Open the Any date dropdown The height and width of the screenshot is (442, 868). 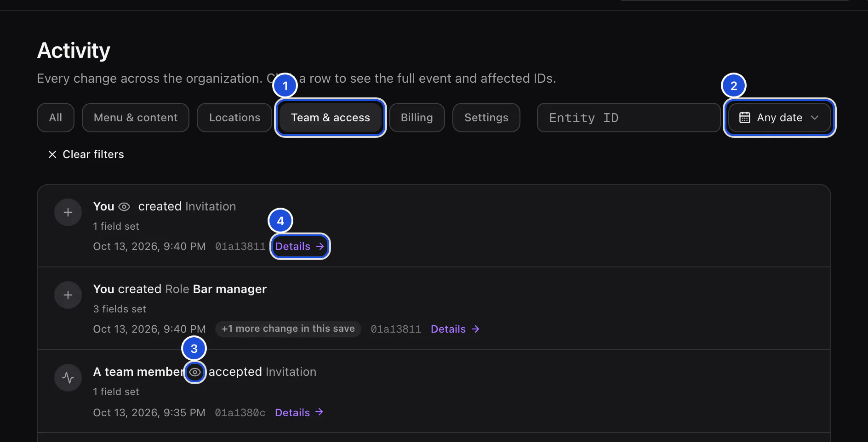coord(780,118)
